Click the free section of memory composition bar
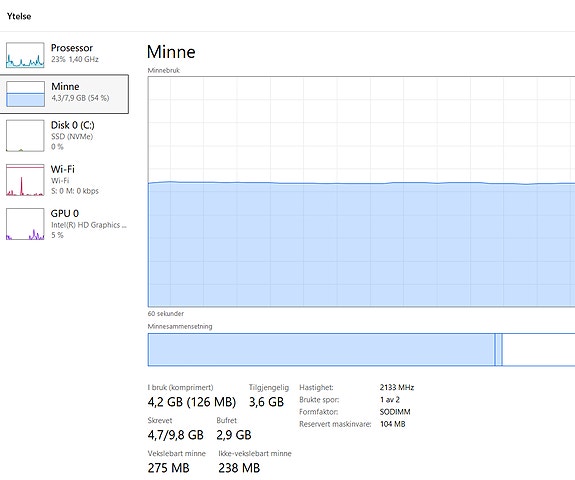The height and width of the screenshot is (480, 575). click(538, 349)
